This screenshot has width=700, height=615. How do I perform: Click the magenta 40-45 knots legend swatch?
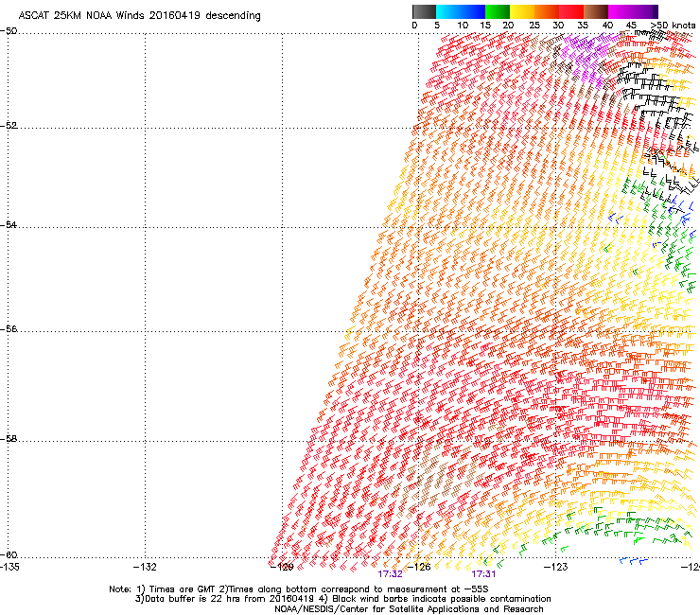coord(621,11)
